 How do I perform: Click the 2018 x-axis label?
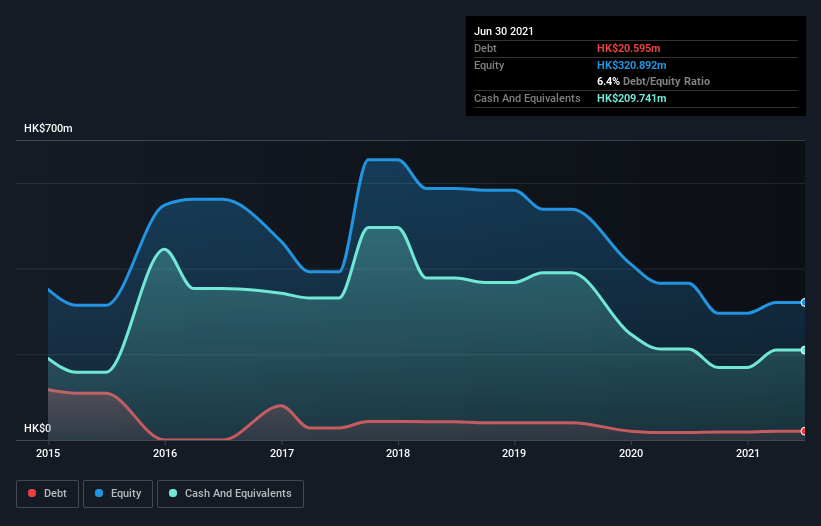tap(398, 453)
